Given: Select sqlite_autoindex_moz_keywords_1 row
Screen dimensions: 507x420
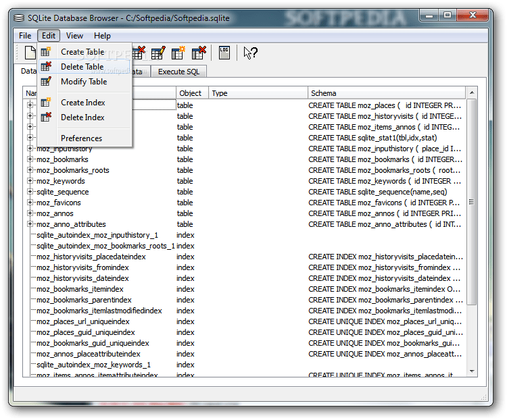Looking at the screenshot, I should point(244,365).
